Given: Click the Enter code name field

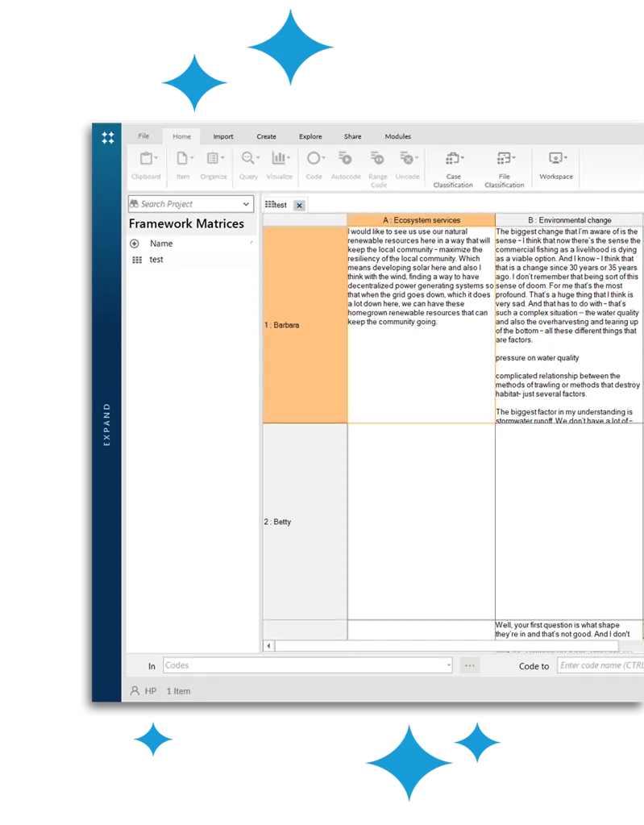Looking at the screenshot, I should 600,665.
